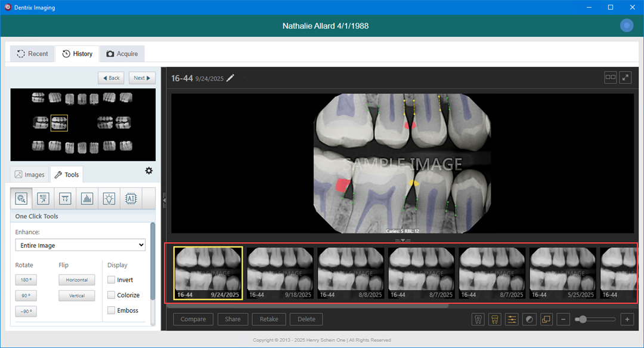Collapse the thumbnail strip using center handle
The height and width of the screenshot is (348, 644).
click(x=402, y=240)
